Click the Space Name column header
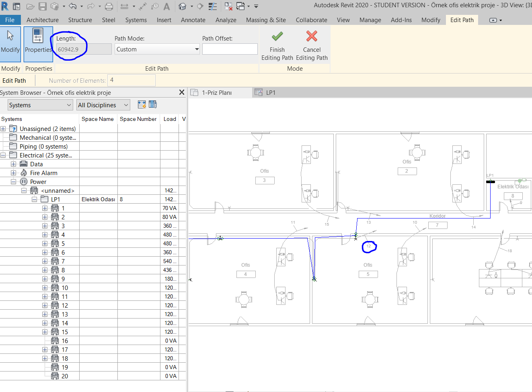The height and width of the screenshot is (392, 532). click(x=98, y=119)
